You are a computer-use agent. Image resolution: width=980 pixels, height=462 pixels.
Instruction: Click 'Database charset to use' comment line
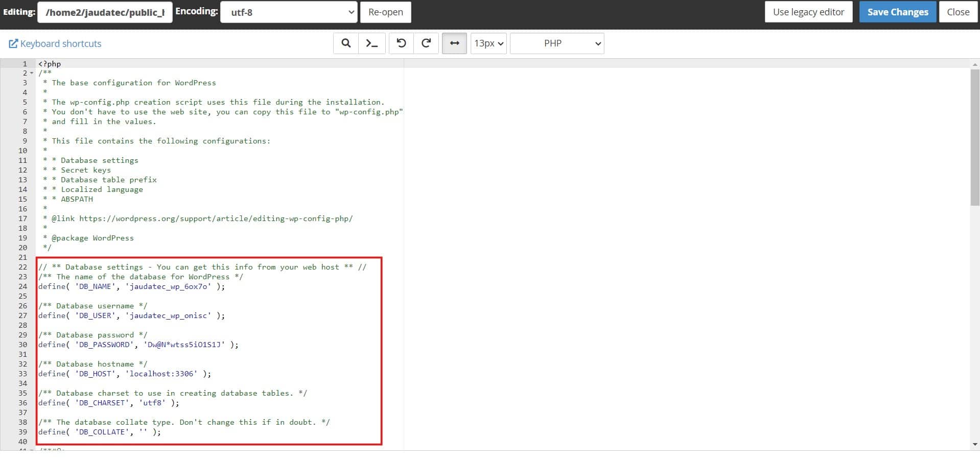[x=173, y=393]
